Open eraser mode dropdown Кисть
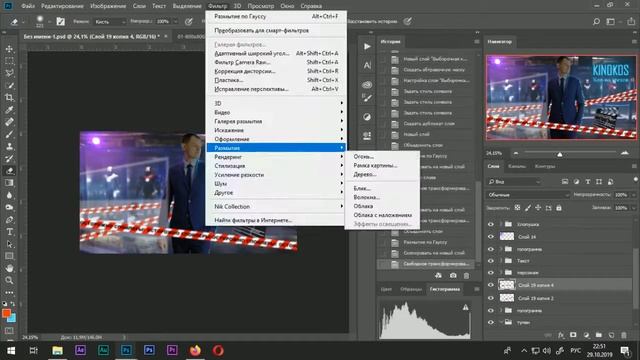The height and width of the screenshot is (360, 640). click(109, 22)
